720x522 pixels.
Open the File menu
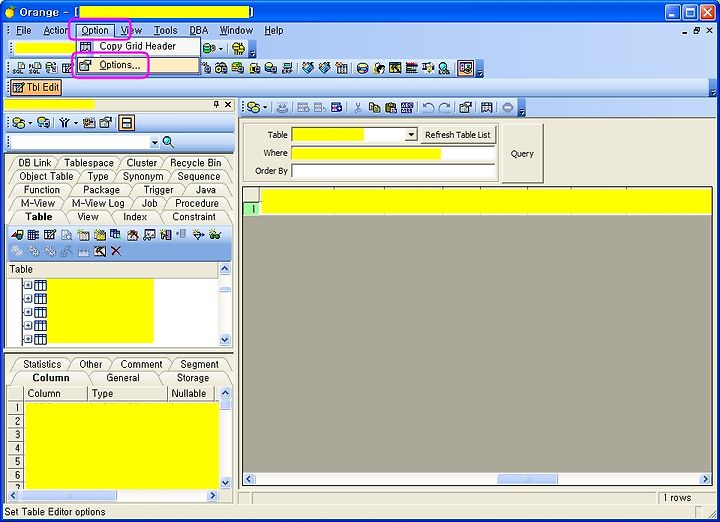[x=23, y=30]
